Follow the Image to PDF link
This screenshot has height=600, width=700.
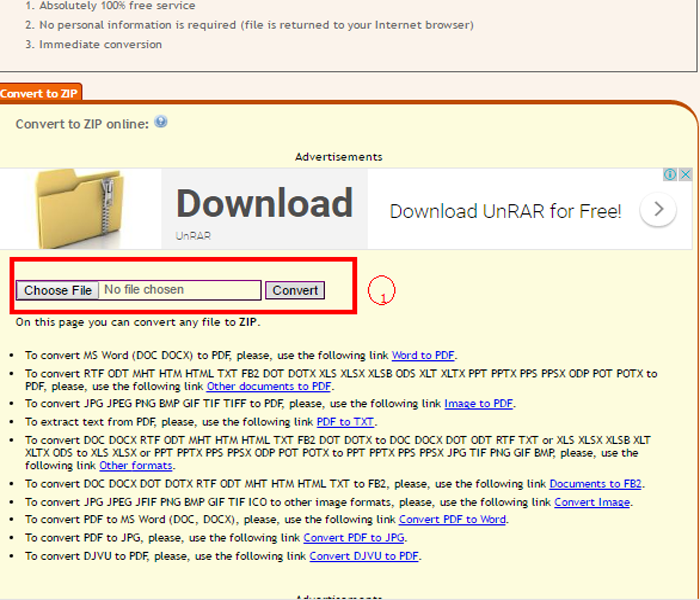pos(479,404)
